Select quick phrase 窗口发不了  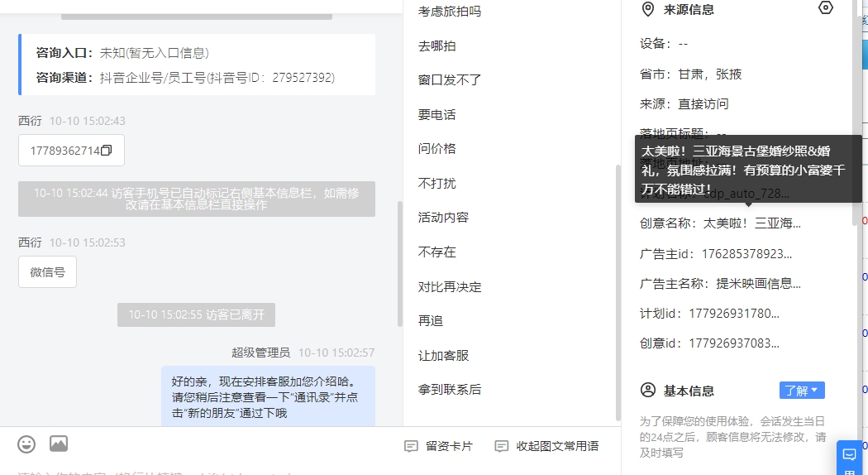pos(450,79)
